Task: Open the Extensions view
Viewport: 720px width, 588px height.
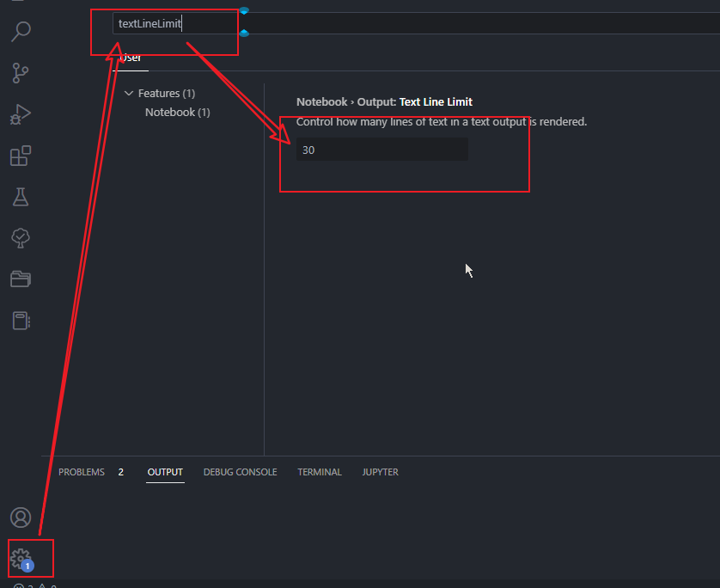Action: tap(20, 156)
